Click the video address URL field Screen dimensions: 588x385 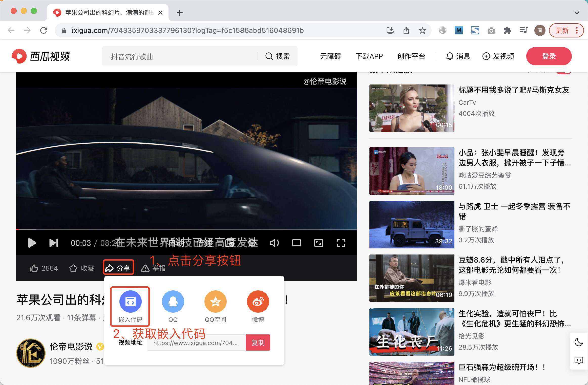click(x=196, y=343)
